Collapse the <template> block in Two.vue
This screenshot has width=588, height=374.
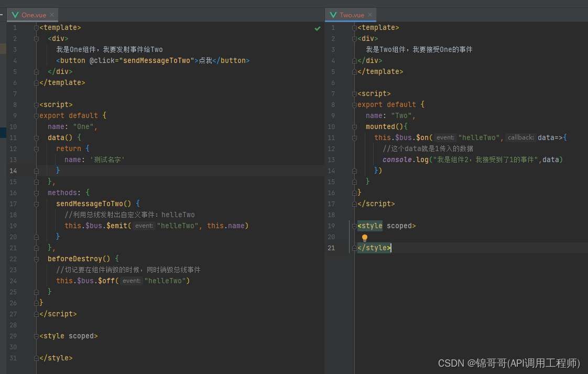click(x=354, y=28)
